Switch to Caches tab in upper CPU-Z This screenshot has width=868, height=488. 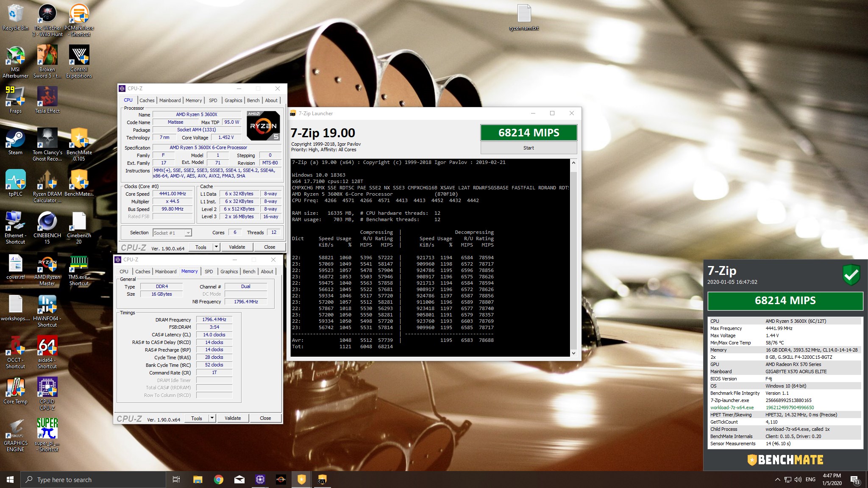147,100
